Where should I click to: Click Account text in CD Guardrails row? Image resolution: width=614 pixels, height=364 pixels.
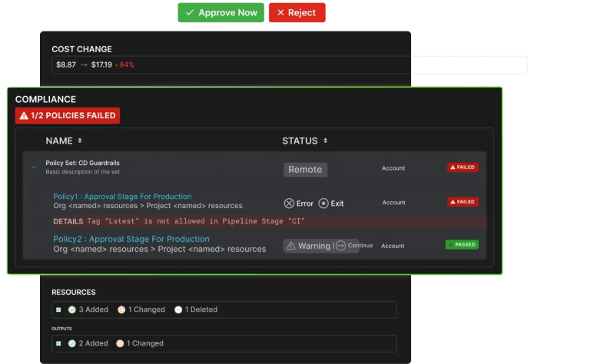393,168
